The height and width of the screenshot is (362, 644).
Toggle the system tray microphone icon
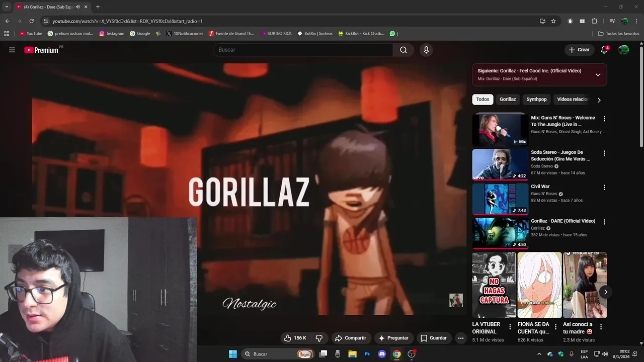(572, 354)
